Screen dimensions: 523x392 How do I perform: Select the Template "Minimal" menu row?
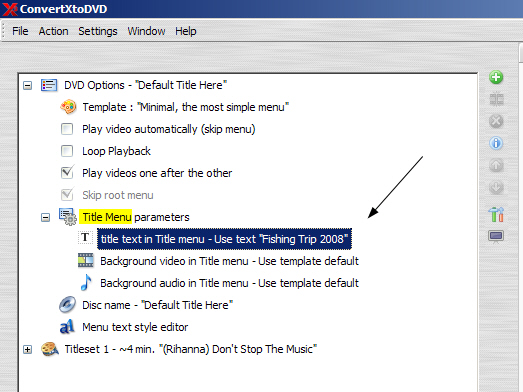[185, 107]
